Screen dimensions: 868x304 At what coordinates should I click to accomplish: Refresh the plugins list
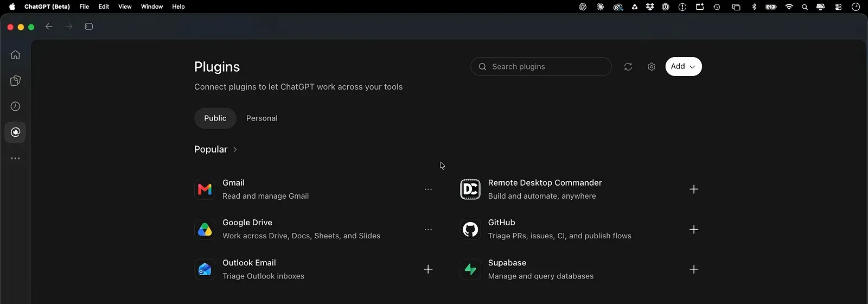[x=628, y=67]
